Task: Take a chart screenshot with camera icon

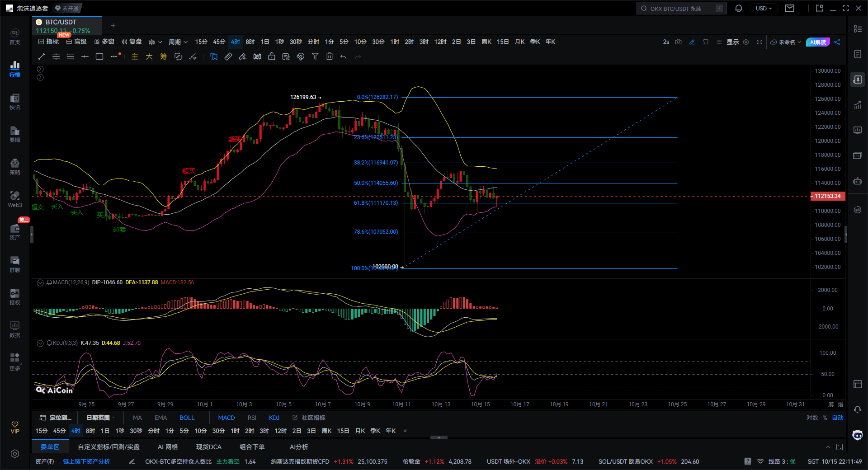Action: pos(678,42)
